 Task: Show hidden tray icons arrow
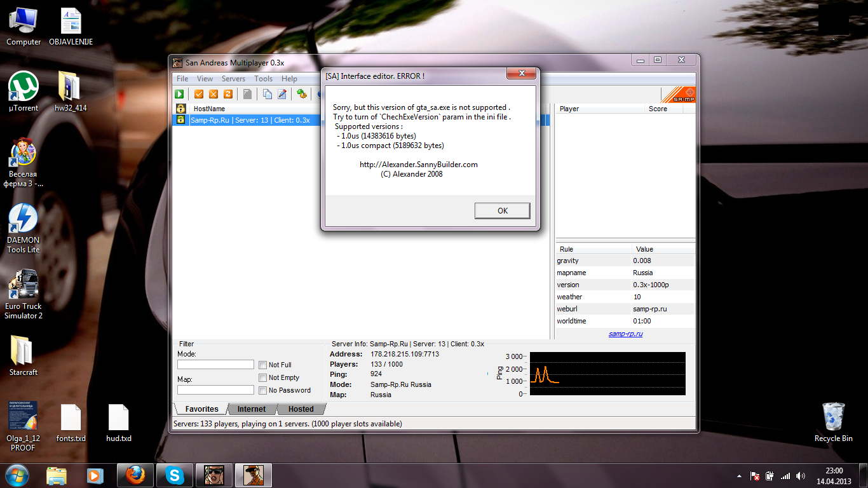tap(738, 476)
